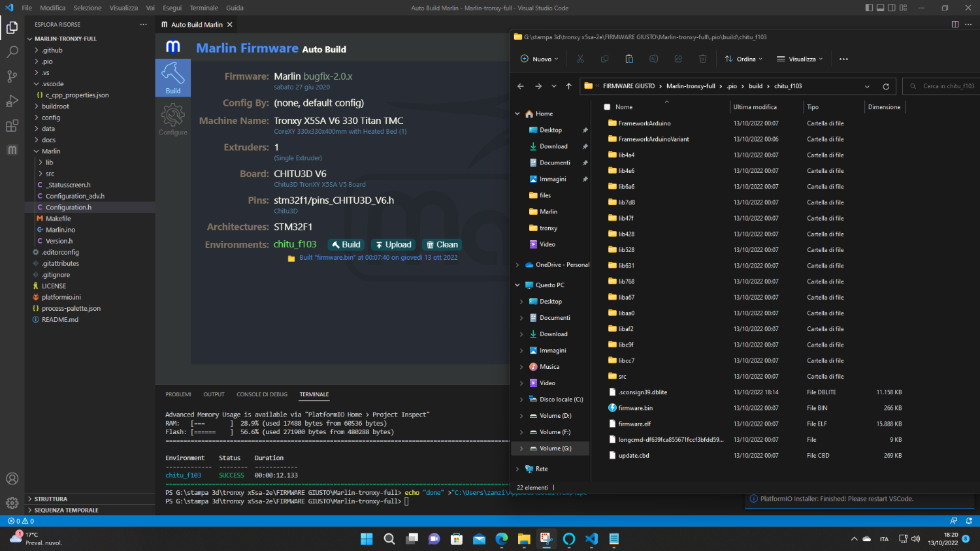This screenshot has height=551, width=980.
Task: Expand Volume (G:) in navigation pane
Action: (x=521, y=449)
